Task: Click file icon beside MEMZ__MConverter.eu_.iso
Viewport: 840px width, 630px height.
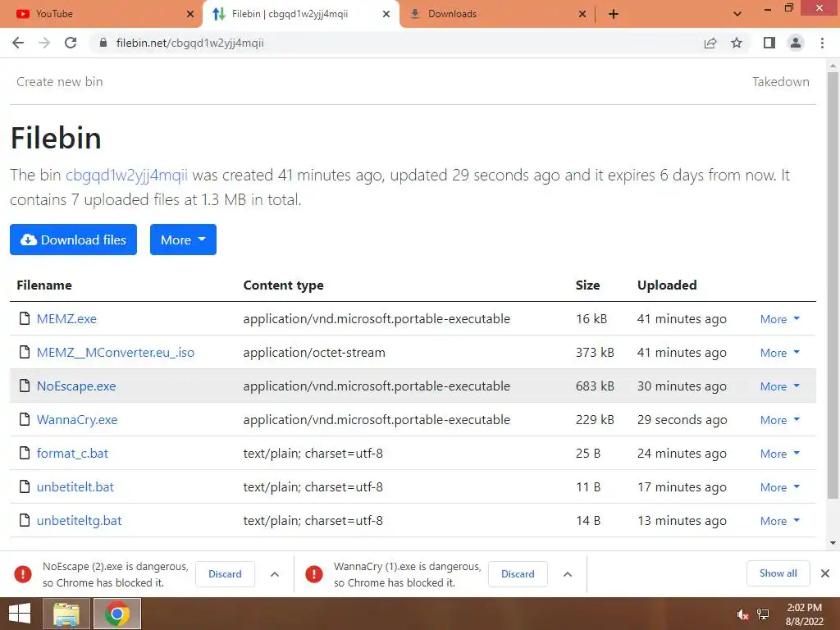Action: pos(24,352)
